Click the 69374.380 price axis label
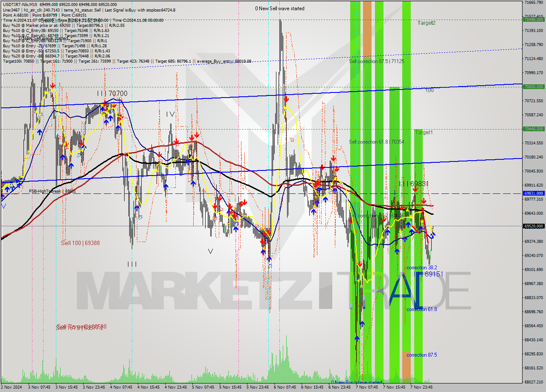546x392 pixels. (534, 241)
